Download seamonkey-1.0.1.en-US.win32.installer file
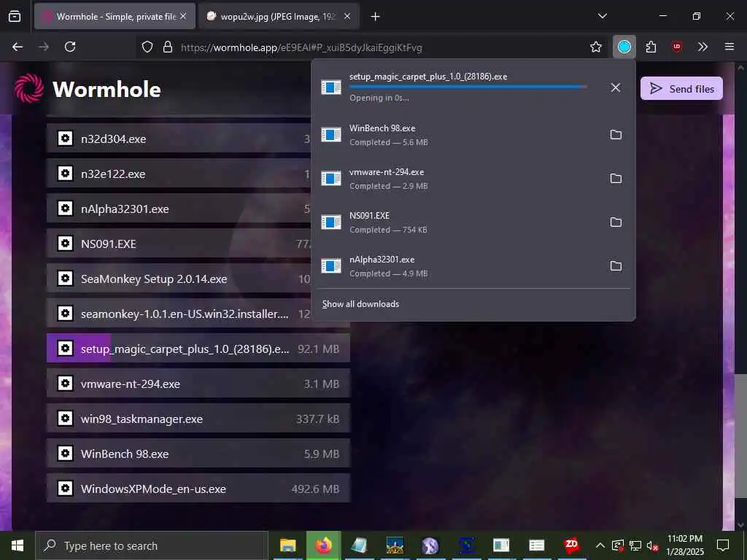747x560 pixels. (179, 314)
